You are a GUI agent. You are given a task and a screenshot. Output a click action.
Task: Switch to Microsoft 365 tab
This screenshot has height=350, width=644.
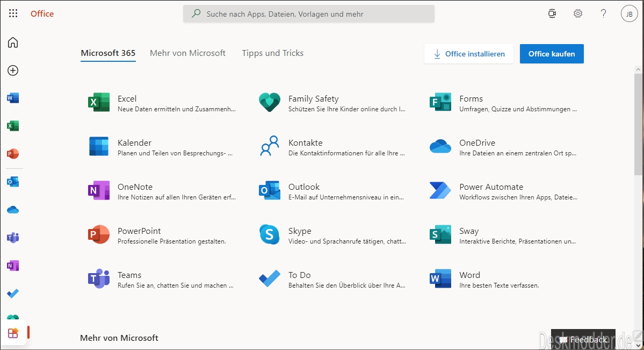[108, 53]
